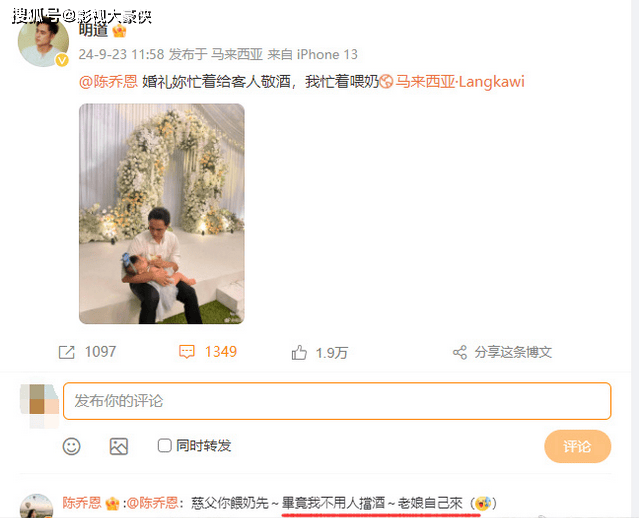The width and height of the screenshot is (639, 518).
Task: Click the gold V verified badge
Action: click(62, 60)
